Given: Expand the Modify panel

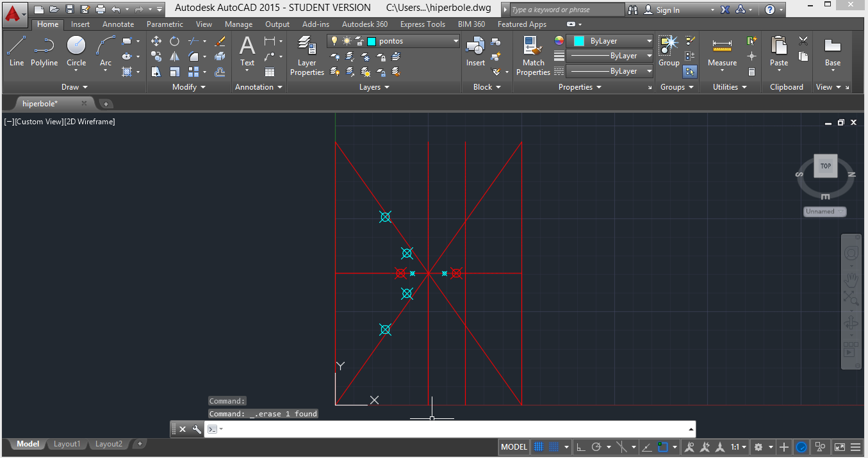Looking at the screenshot, I should [189, 87].
